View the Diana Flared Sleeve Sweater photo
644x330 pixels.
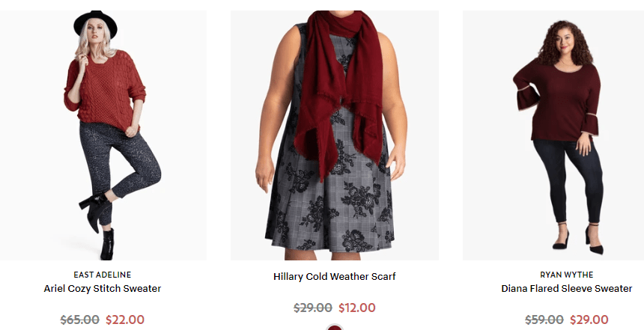tap(553, 135)
